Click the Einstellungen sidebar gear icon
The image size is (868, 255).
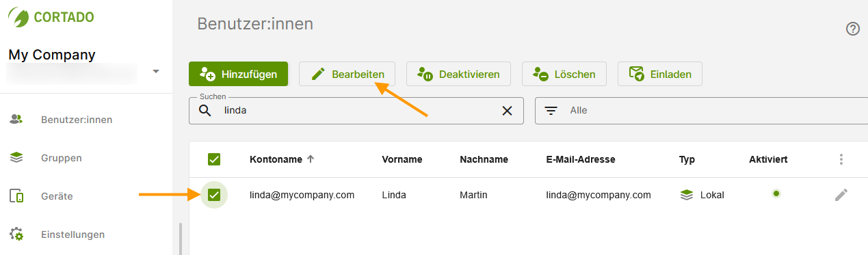point(16,234)
